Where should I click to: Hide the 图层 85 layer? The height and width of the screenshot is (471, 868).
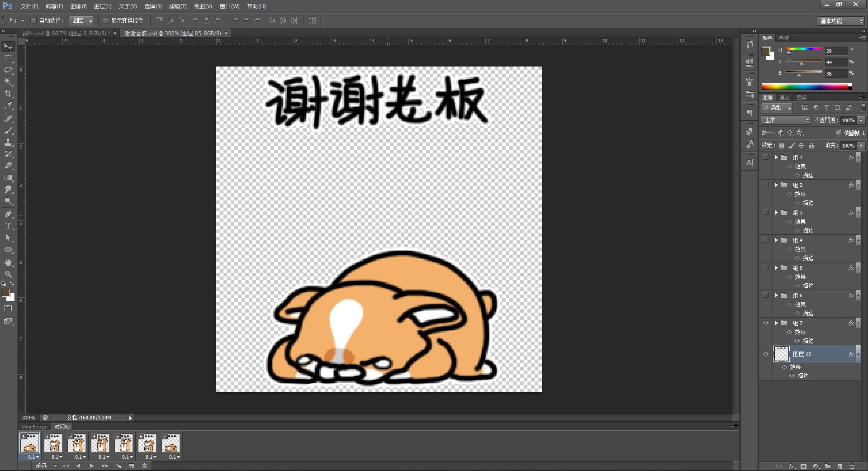(766, 354)
